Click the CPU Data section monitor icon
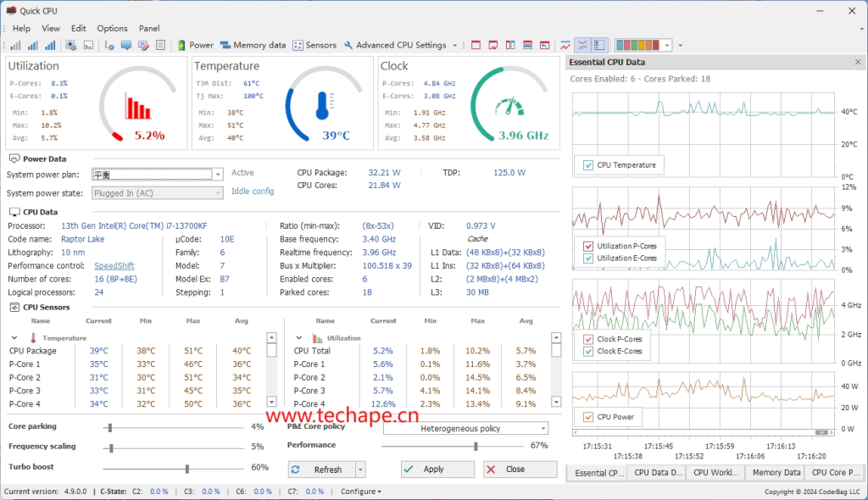Screen dimensions: 868x500 [14, 212]
